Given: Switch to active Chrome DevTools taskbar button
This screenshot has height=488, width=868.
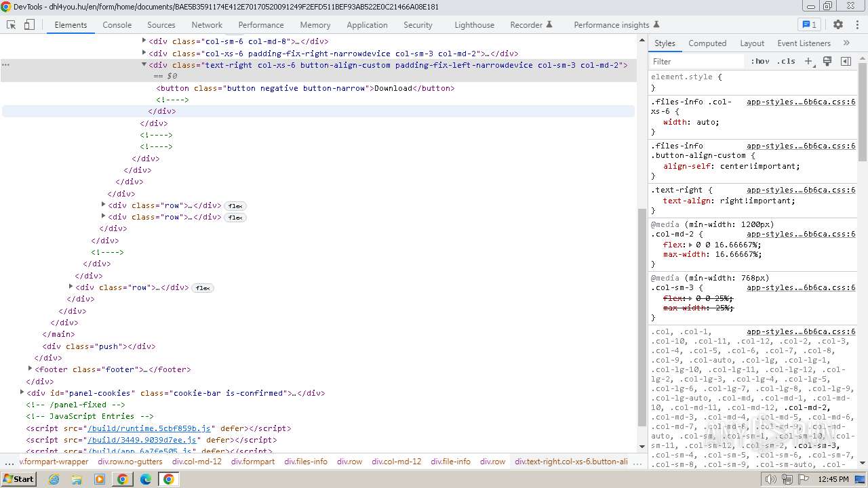Looking at the screenshot, I should click(x=169, y=479).
